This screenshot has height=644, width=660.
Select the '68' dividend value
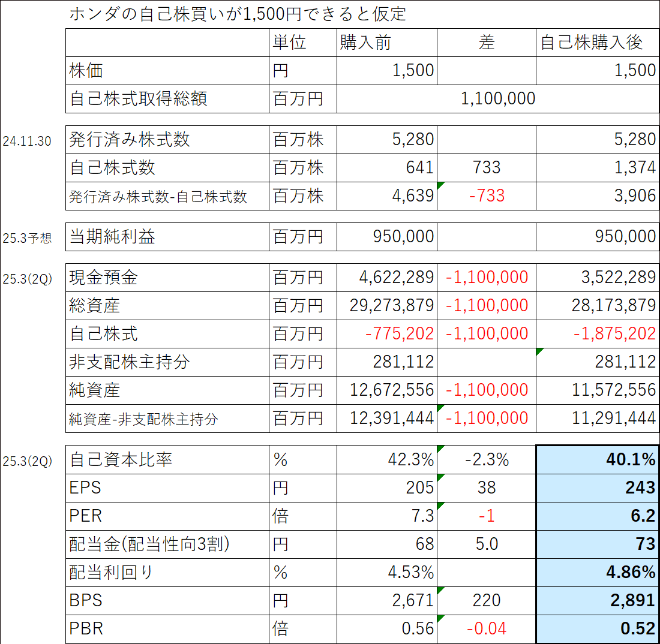tap(425, 544)
